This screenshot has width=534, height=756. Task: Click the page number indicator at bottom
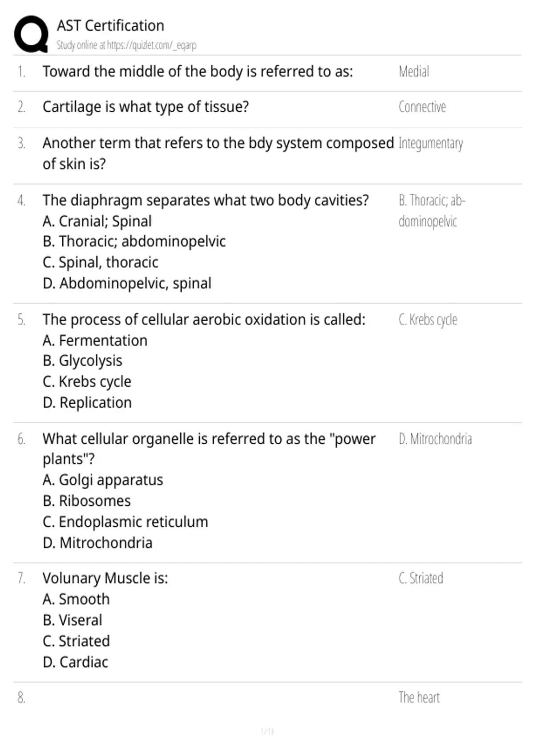(267, 731)
